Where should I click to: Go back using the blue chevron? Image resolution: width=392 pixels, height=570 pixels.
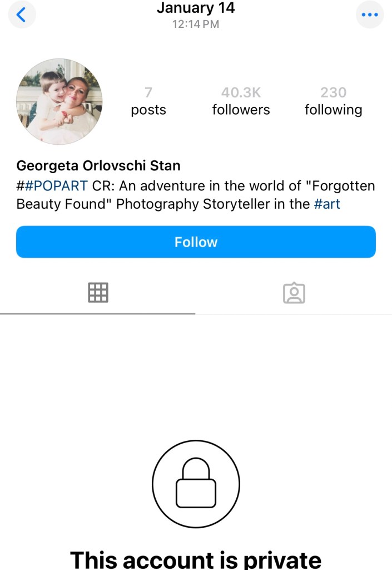(x=21, y=15)
